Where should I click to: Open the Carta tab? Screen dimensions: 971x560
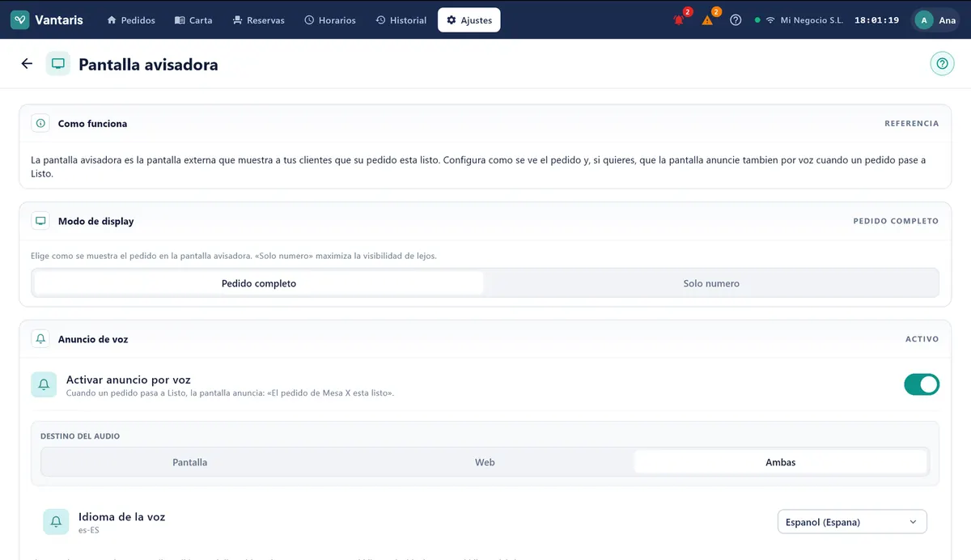tap(193, 20)
